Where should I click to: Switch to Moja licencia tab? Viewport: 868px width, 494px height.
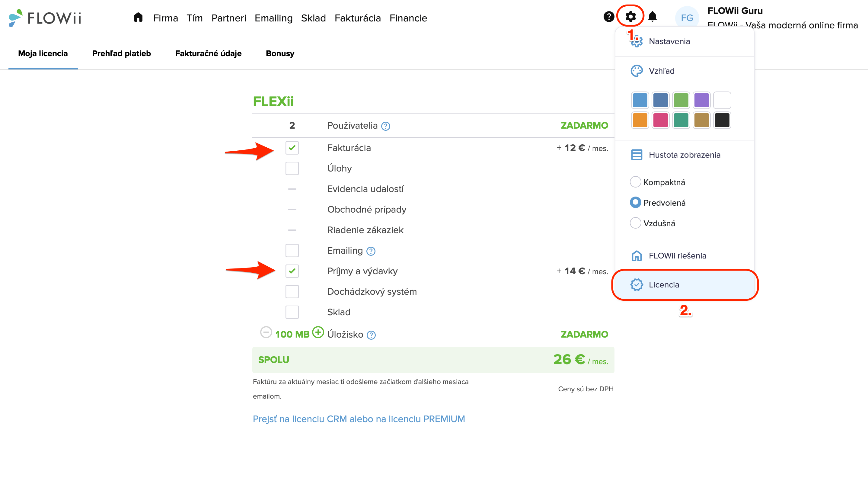(43, 54)
